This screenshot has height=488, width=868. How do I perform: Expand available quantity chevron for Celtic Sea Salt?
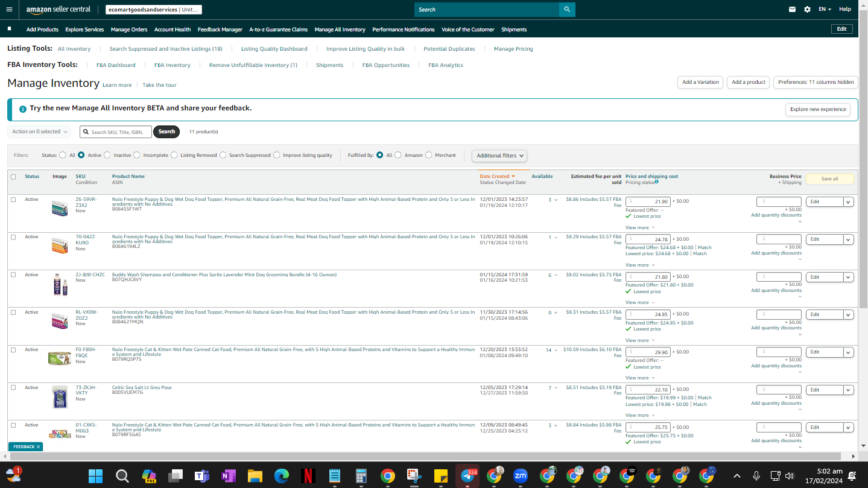coord(556,388)
